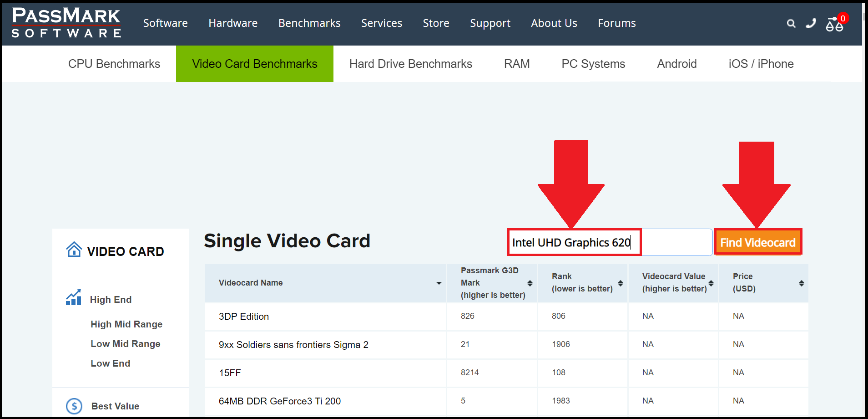Open the Hard Drive Benchmarks tab

coord(410,64)
